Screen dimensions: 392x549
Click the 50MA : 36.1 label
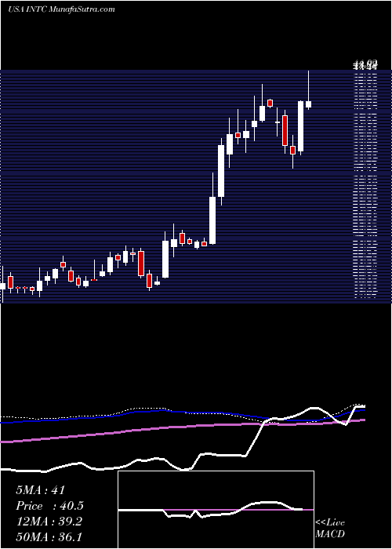[49, 536]
